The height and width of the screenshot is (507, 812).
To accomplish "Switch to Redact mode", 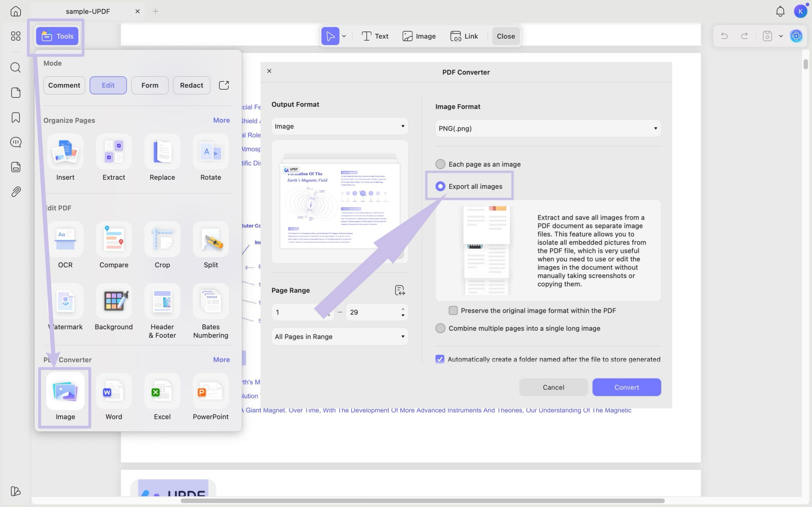I will click(191, 85).
